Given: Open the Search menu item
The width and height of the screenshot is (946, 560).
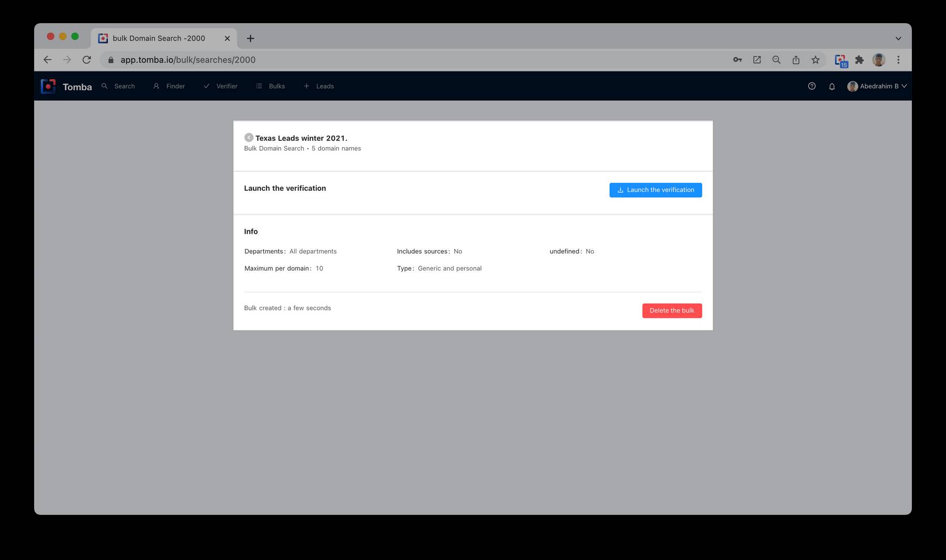Looking at the screenshot, I should tap(118, 86).
